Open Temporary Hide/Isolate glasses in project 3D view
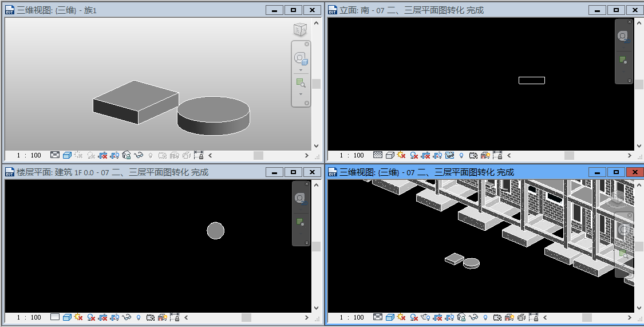644x327 pixels. [x=473, y=317]
